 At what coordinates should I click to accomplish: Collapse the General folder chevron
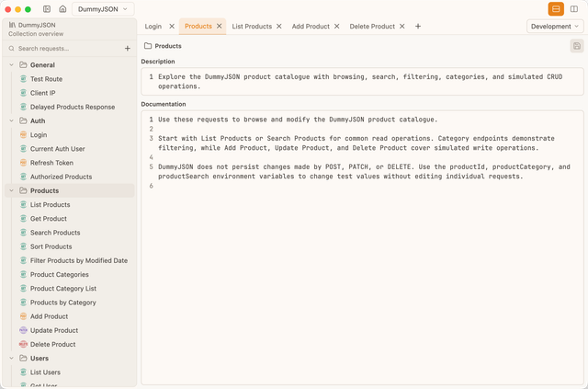[x=12, y=65]
